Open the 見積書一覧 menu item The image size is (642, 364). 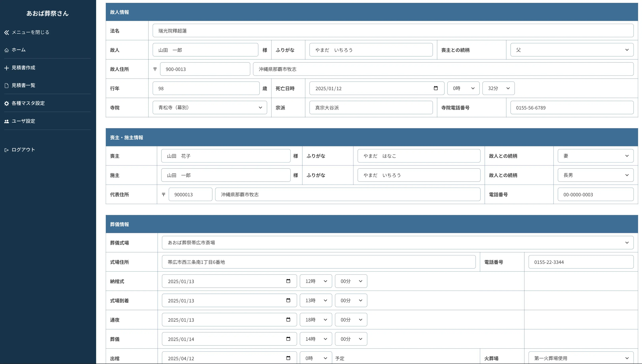click(x=23, y=85)
